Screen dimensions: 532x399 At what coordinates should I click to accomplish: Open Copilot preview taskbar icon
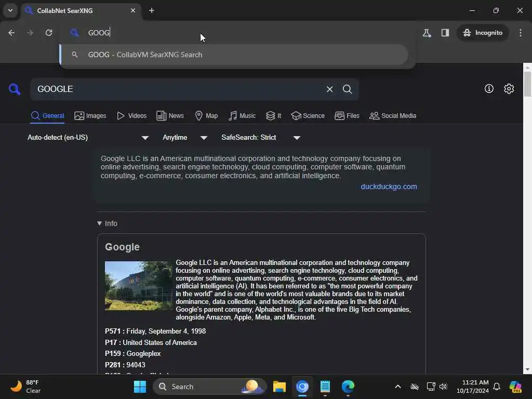click(x=516, y=387)
